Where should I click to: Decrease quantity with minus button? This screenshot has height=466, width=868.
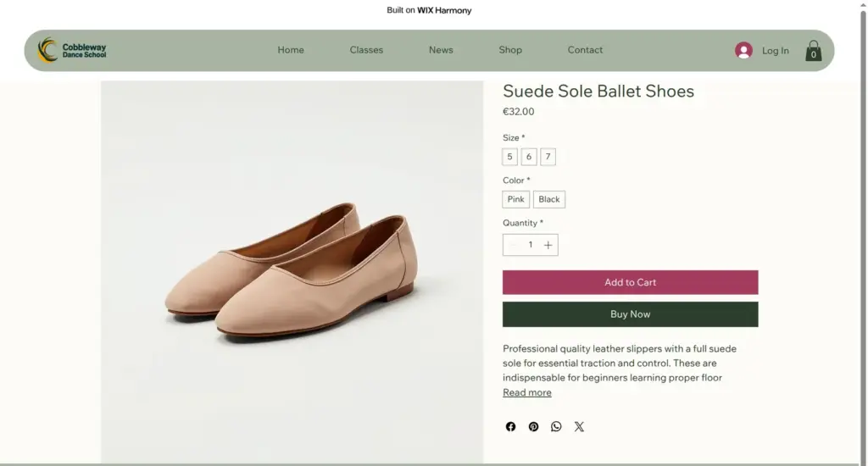pyautogui.click(x=513, y=245)
